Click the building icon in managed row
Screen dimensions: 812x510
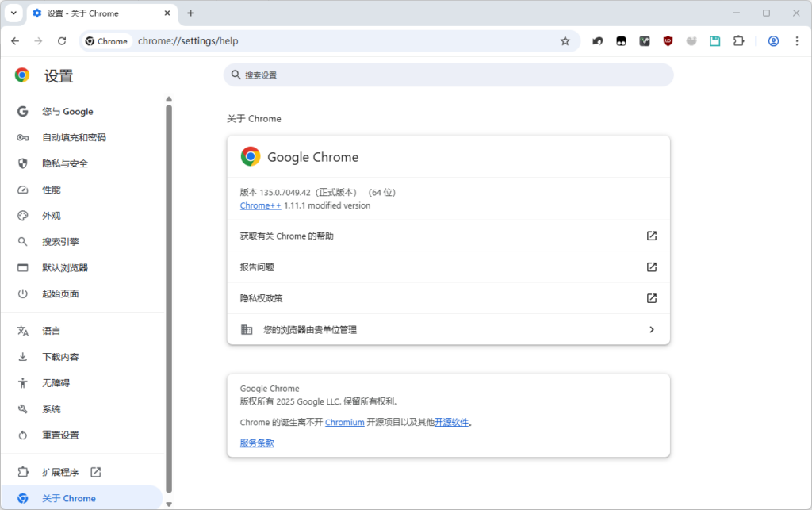tap(247, 329)
